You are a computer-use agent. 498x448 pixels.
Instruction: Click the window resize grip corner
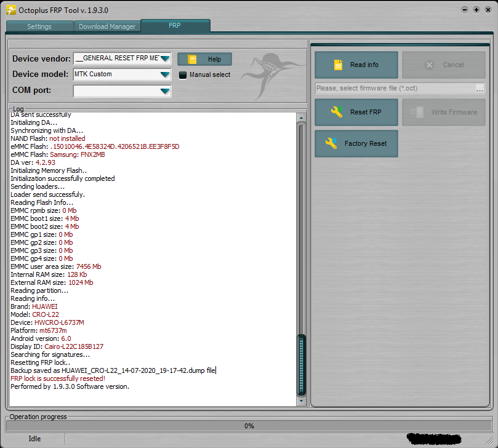click(x=489, y=440)
